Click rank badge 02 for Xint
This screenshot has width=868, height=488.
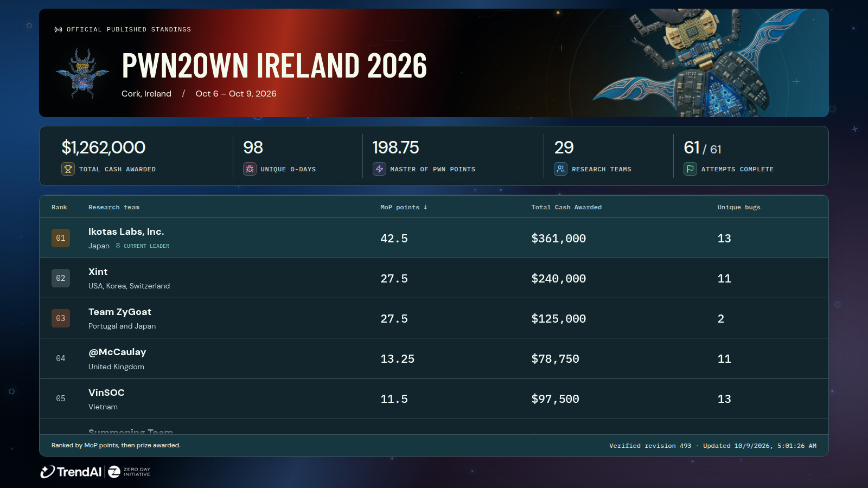point(61,278)
